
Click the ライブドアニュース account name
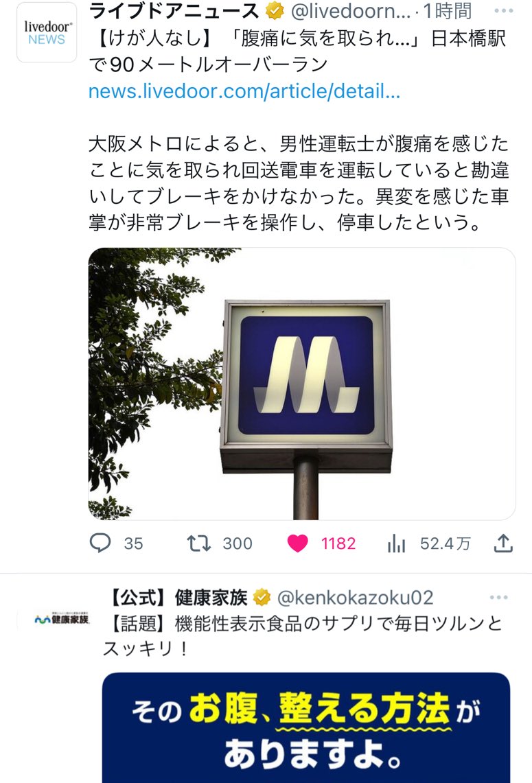(x=174, y=10)
